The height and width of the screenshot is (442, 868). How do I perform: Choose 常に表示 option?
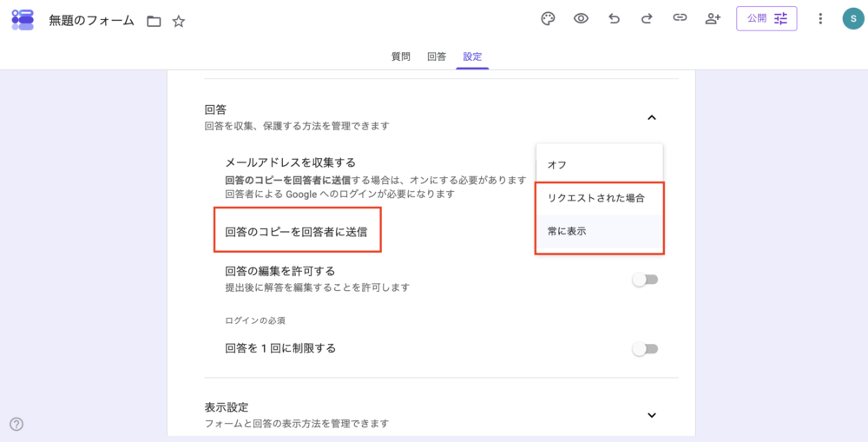click(x=599, y=232)
